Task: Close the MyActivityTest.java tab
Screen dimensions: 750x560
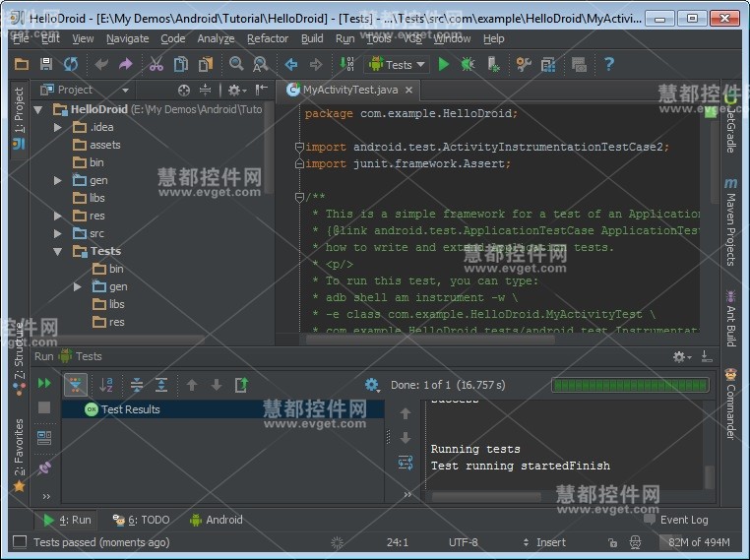Action: (409, 90)
